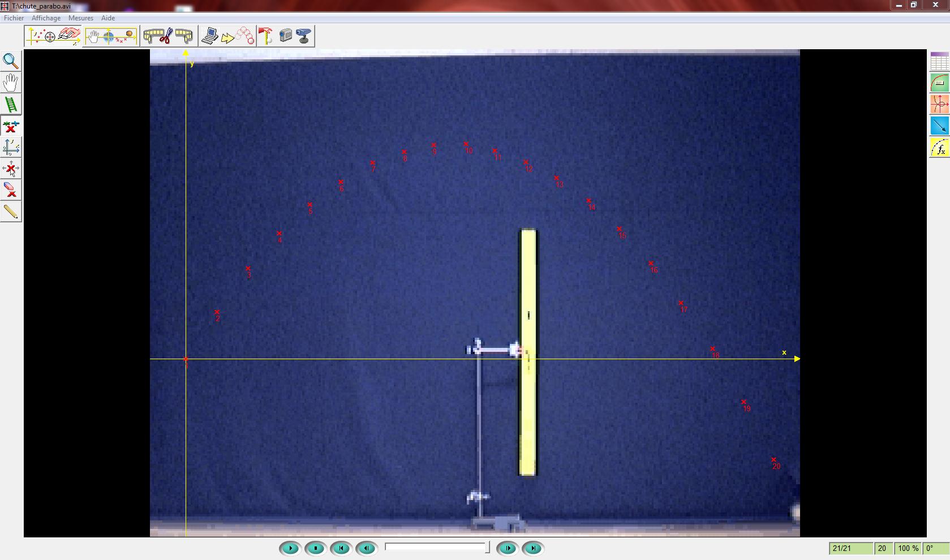This screenshot has height=560, width=950.
Task: Select the magnifying glass zoom tool
Action: click(11, 61)
